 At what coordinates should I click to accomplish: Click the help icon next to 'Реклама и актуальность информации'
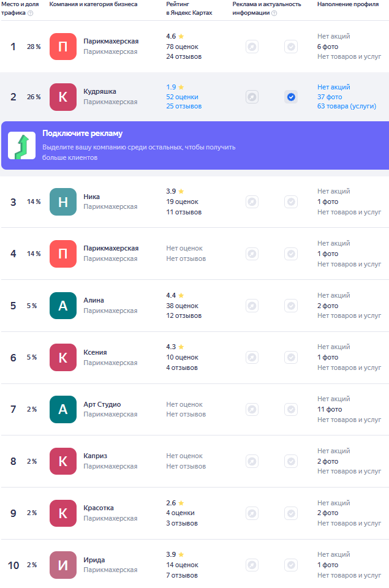274,13
